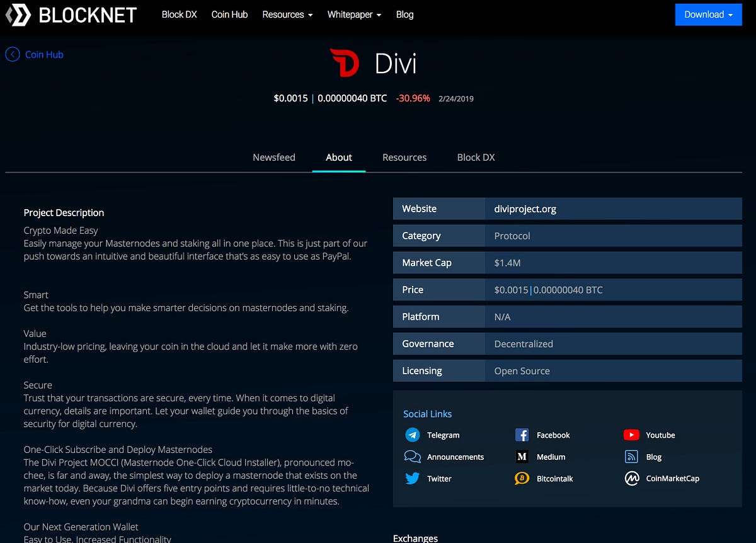This screenshot has height=543, width=756.
Task: Click the Project Description heading
Action: point(64,213)
